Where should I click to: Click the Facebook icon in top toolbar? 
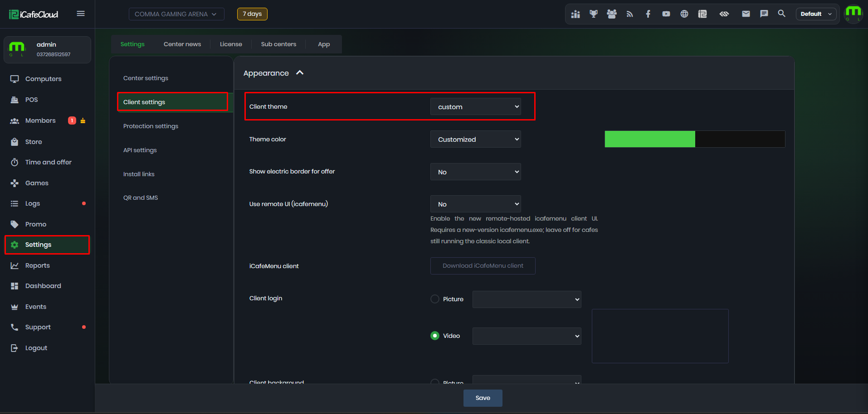point(648,14)
